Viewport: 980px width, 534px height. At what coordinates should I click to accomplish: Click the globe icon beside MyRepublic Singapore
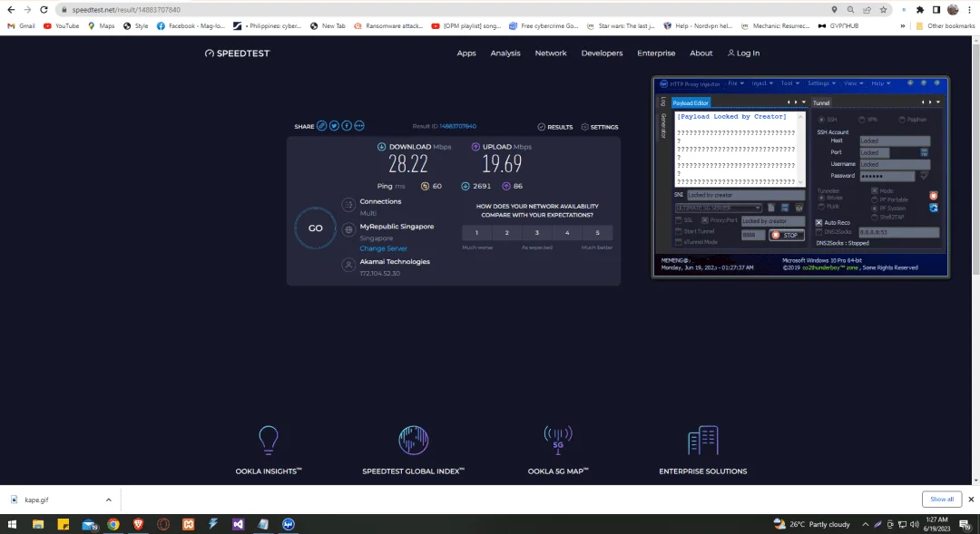[348, 230]
